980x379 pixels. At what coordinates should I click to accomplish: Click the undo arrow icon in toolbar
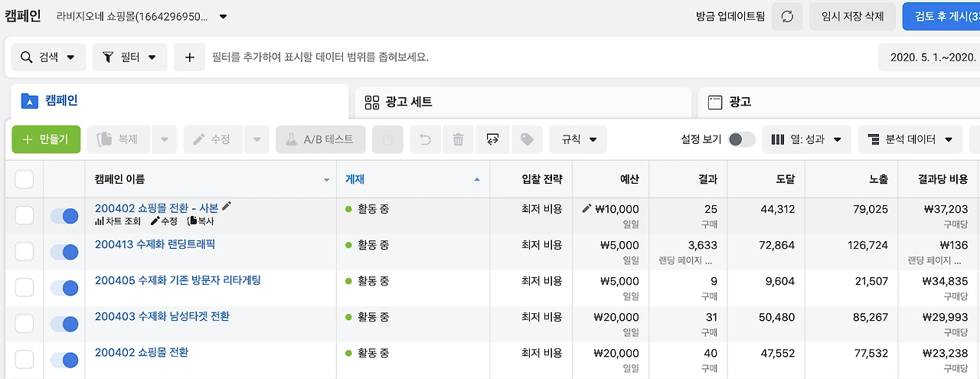tap(426, 139)
